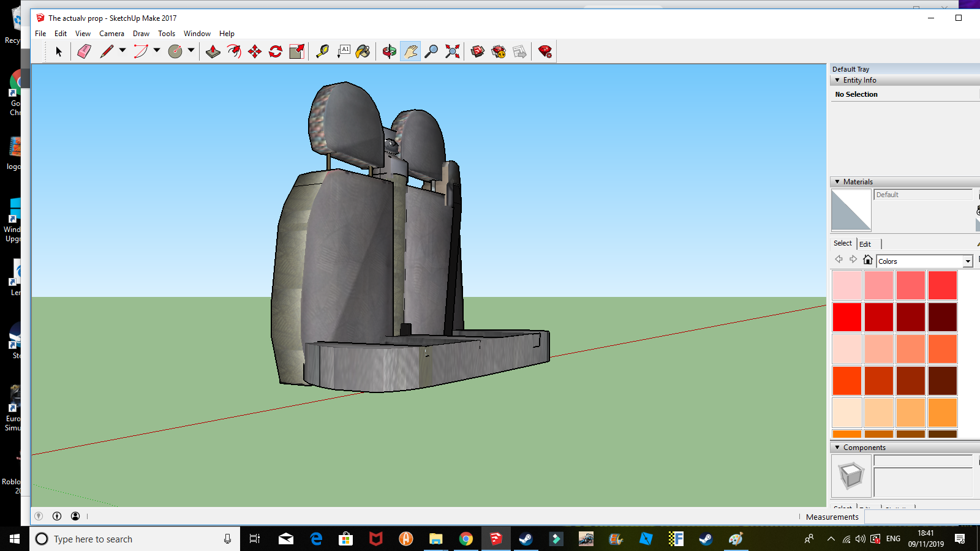The height and width of the screenshot is (551, 980).
Task: Select the Move tool
Action: coord(255,51)
